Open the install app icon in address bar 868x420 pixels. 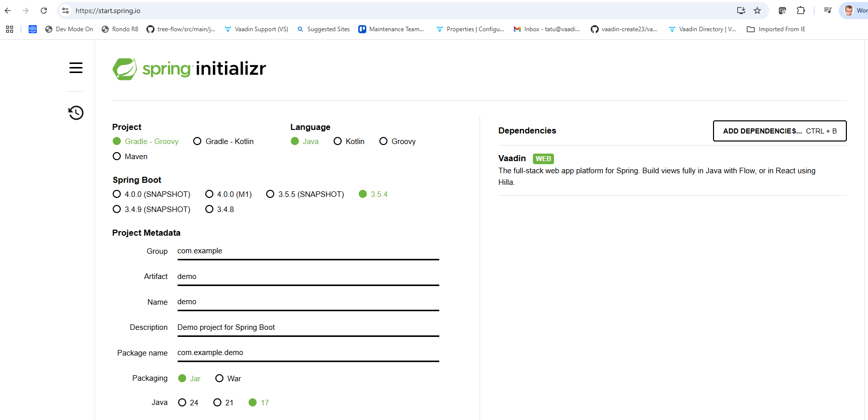[741, 11]
